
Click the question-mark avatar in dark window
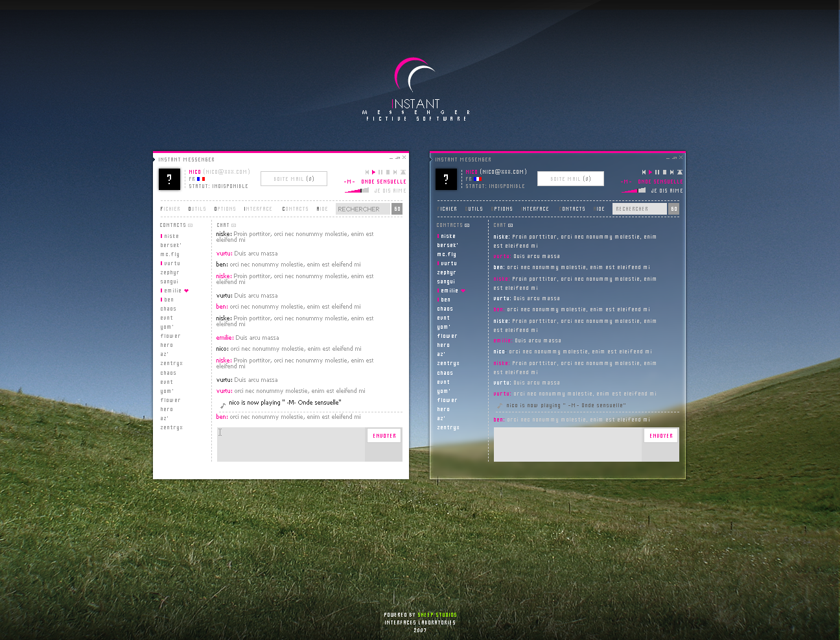(446, 180)
